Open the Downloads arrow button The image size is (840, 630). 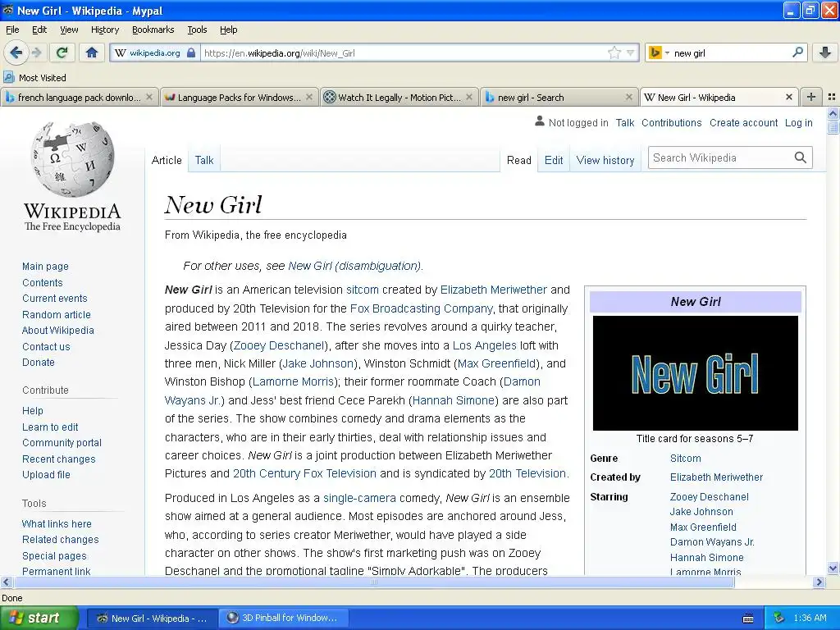[825, 52]
